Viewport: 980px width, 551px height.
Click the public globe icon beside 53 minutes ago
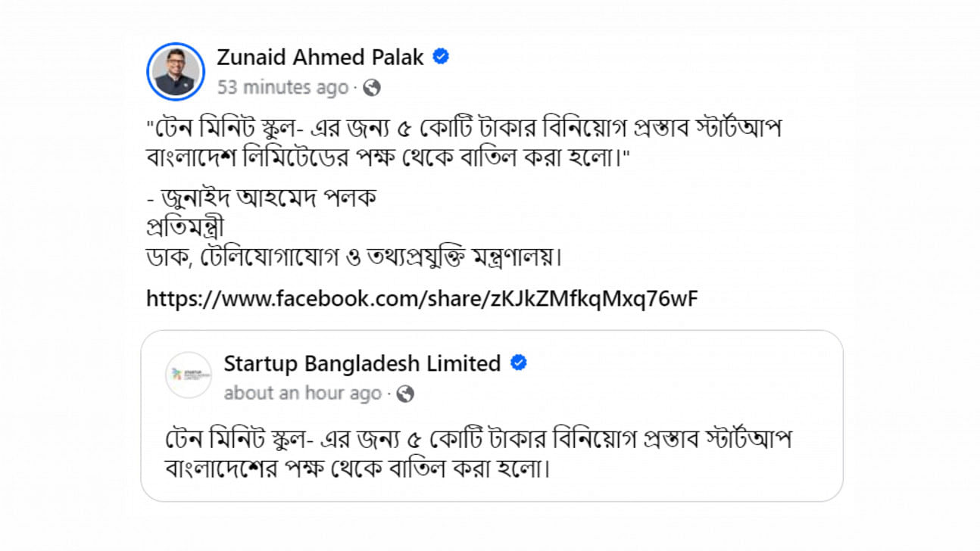[x=371, y=88]
